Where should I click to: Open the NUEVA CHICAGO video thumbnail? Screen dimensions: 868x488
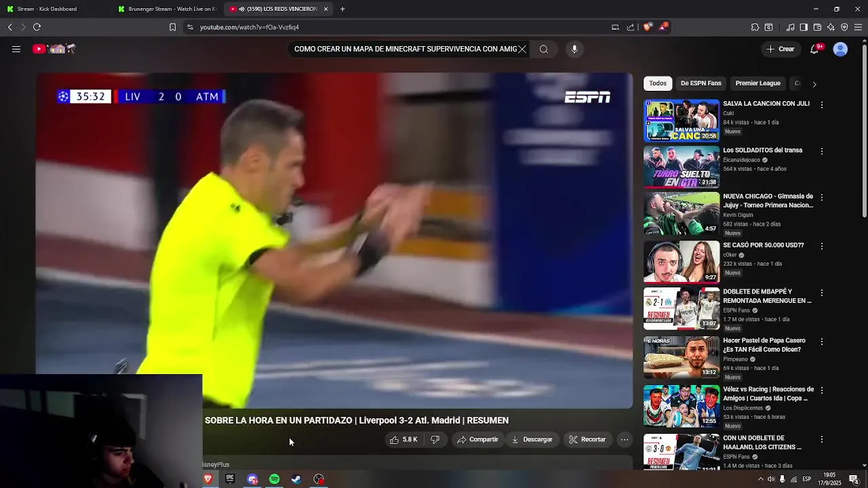click(x=682, y=213)
